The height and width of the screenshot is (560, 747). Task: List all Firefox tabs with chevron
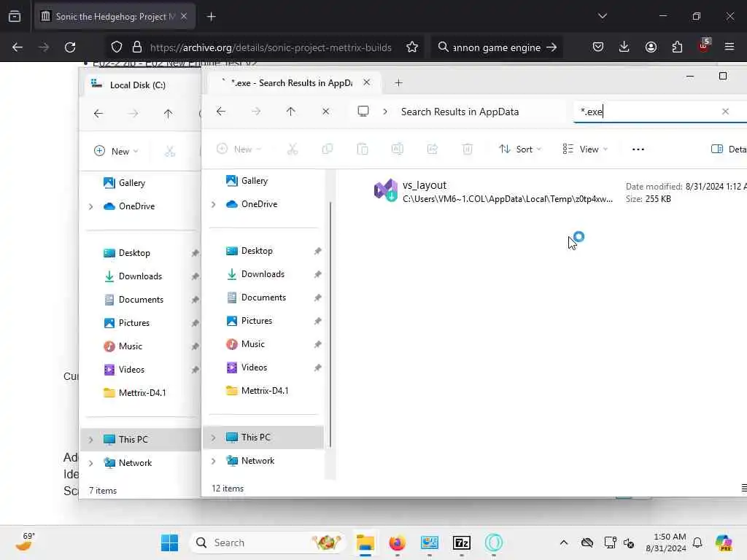tap(602, 16)
